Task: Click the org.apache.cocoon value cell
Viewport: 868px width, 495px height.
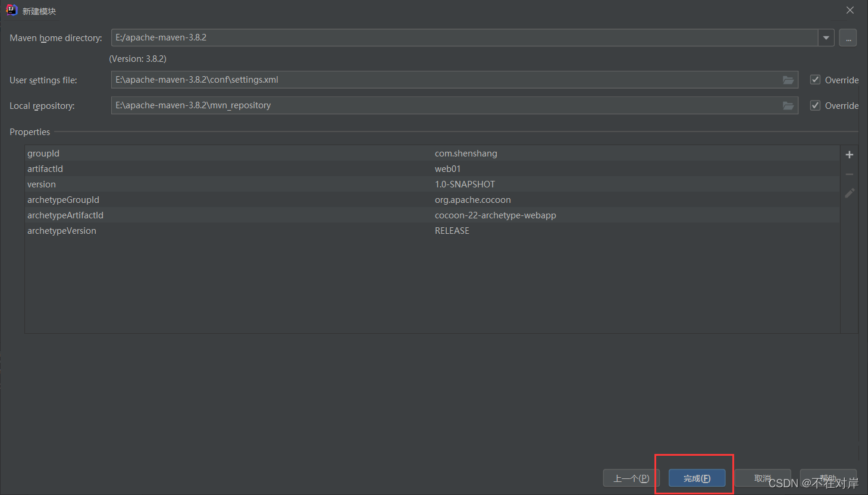Action: 472,200
